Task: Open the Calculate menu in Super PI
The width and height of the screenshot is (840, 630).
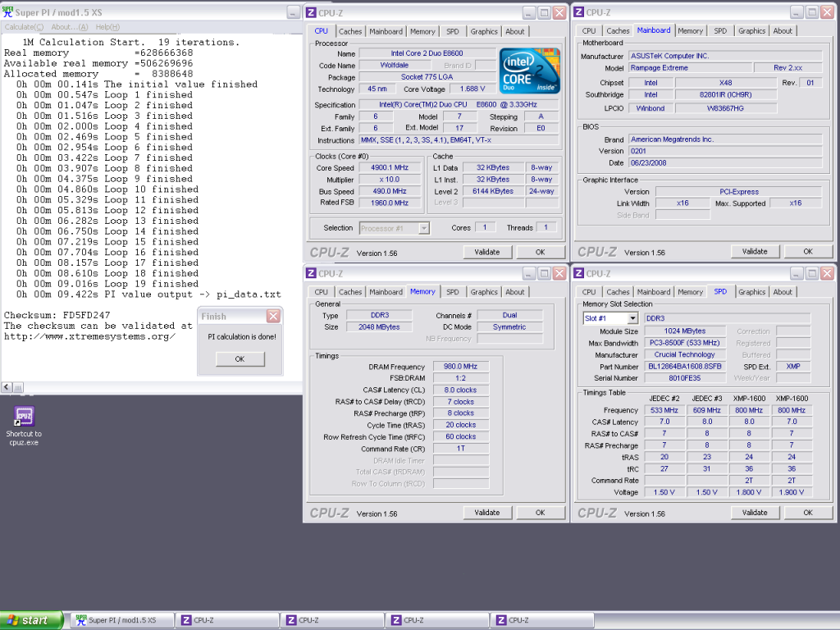Action: point(24,27)
